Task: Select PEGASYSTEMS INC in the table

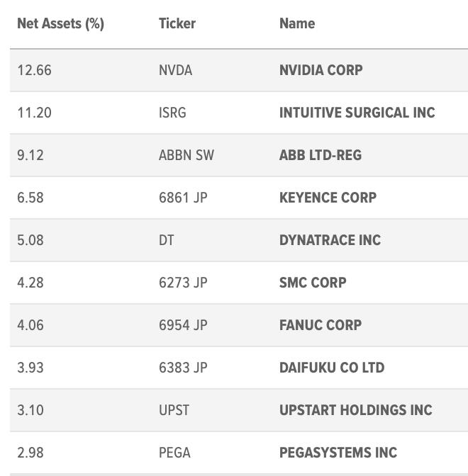Action: tap(338, 453)
